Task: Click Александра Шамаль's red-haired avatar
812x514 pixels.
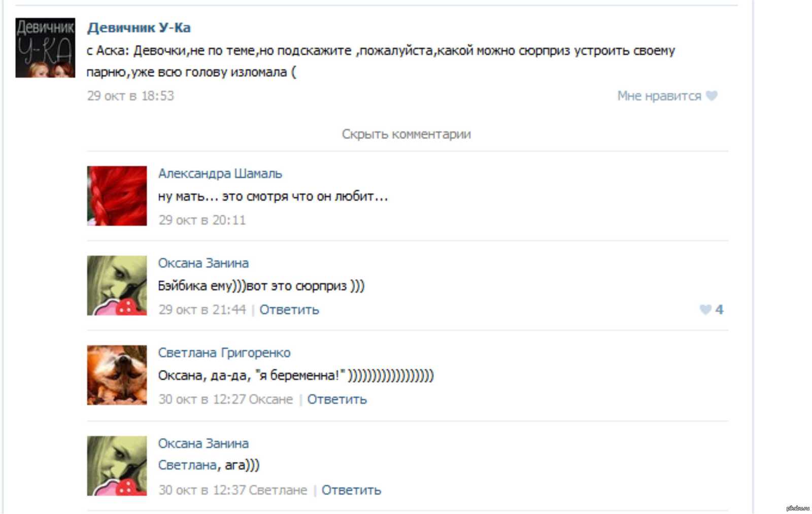Action: (117, 196)
